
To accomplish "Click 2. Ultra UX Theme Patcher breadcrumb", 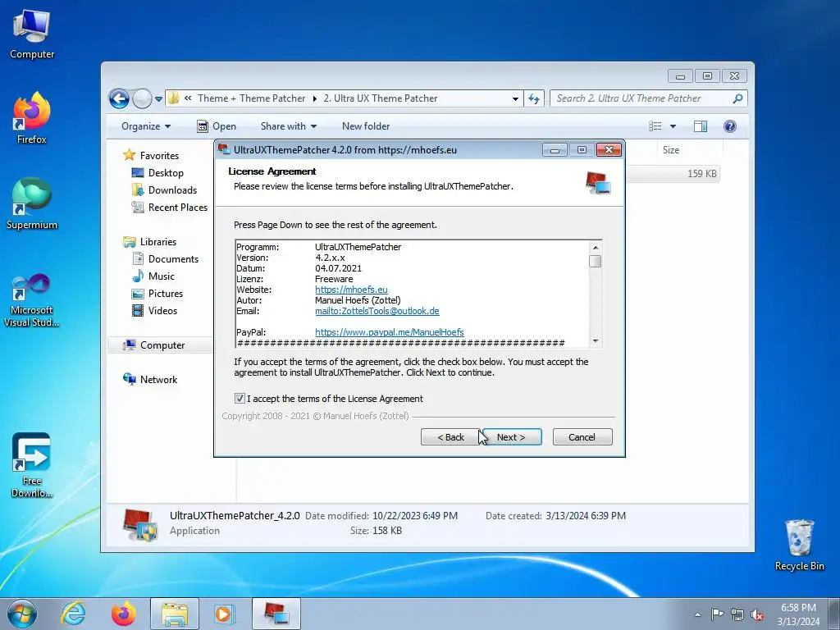I will (x=381, y=98).
